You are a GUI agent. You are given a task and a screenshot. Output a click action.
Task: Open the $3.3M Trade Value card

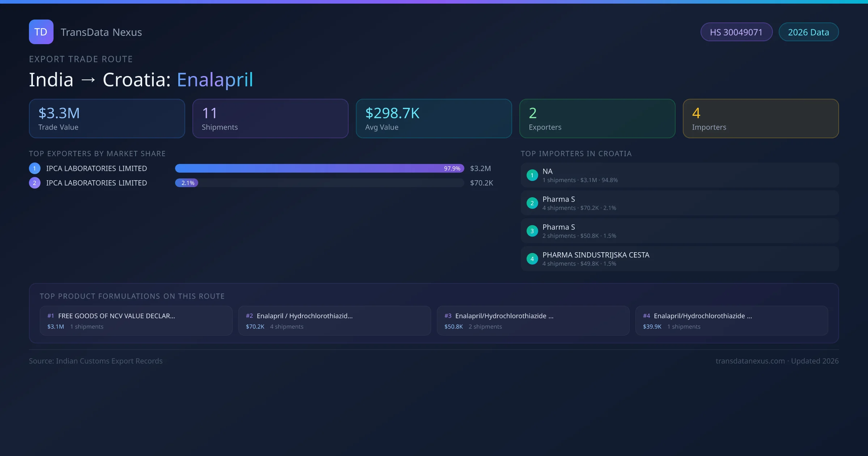(107, 118)
